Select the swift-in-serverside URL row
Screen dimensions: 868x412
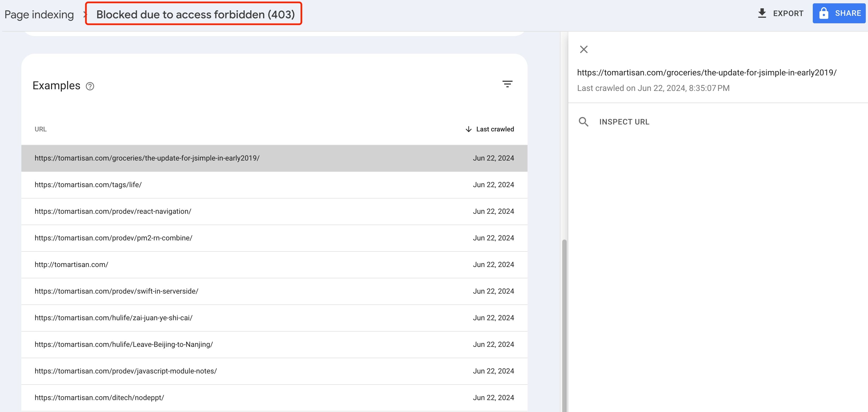(x=116, y=291)
